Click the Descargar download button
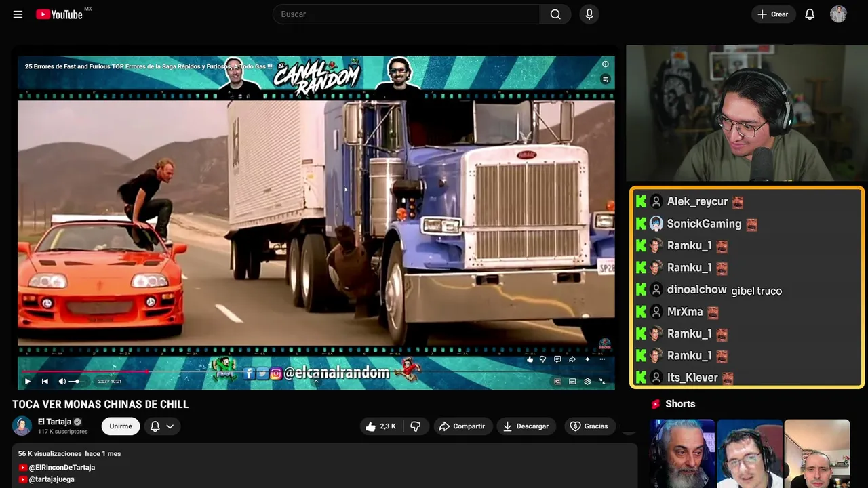Screen dimensions: 868x488 (x=526, y=426)
